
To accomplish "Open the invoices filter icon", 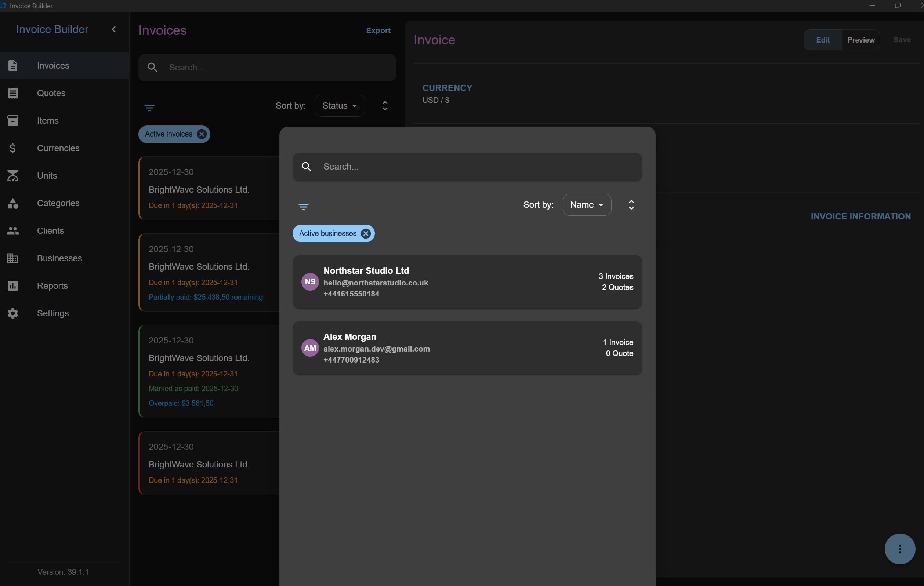I will (149, 108).
